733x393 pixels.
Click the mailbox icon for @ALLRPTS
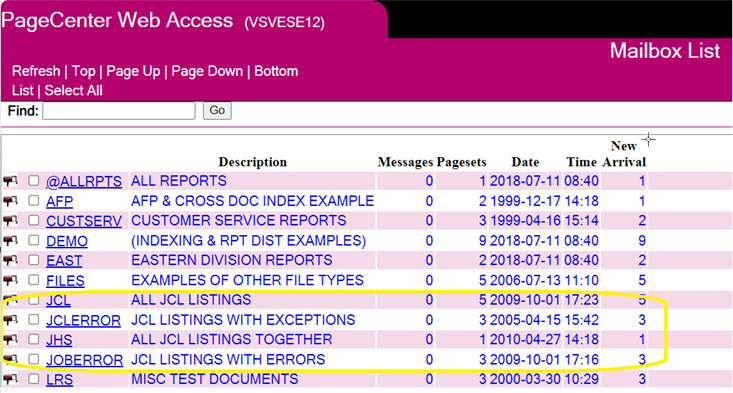(x=10, y=181)
